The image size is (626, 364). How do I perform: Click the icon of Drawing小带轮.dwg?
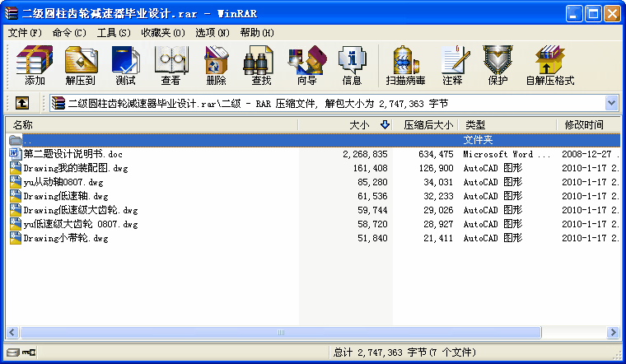[15, 238]
